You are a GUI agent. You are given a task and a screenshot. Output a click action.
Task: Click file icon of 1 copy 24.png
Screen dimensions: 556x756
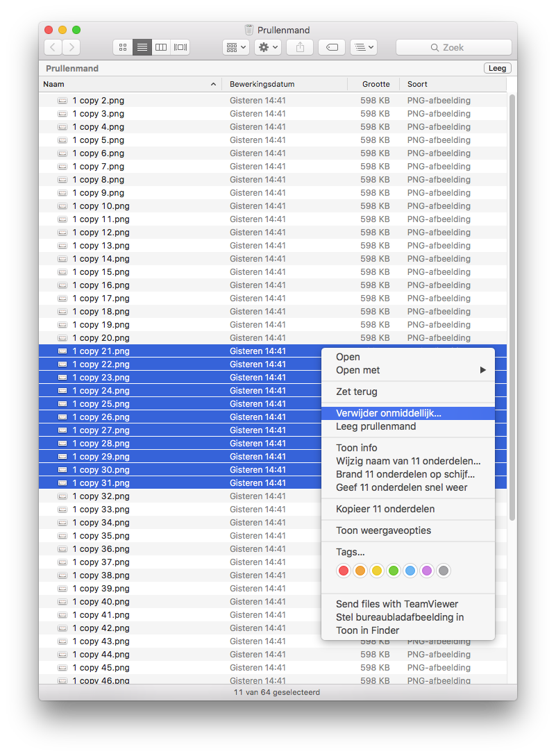tap(62, 391)
